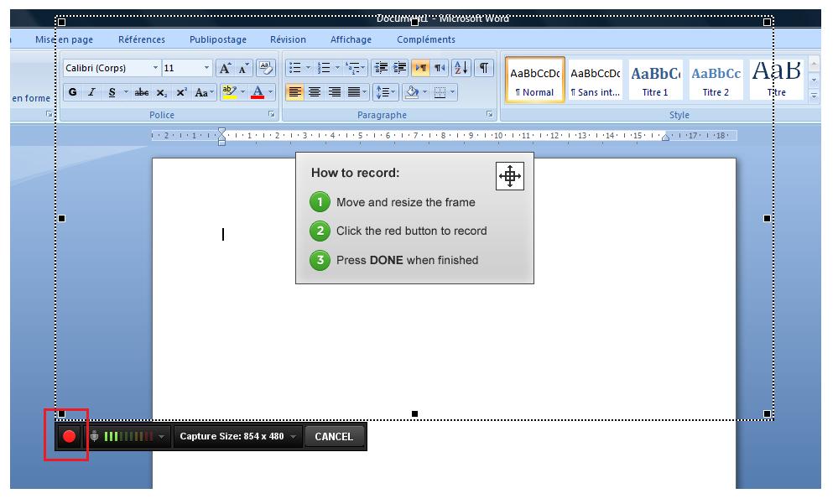This screenshot has width=838, height=504.
Task: Insert a bulleted list
Action: [294, 68]
